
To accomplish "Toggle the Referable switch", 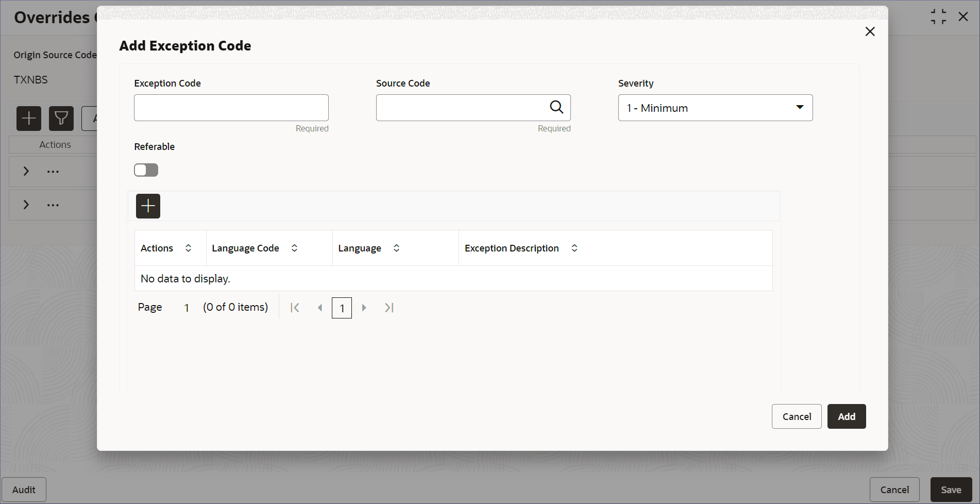I will pos(146,170).
